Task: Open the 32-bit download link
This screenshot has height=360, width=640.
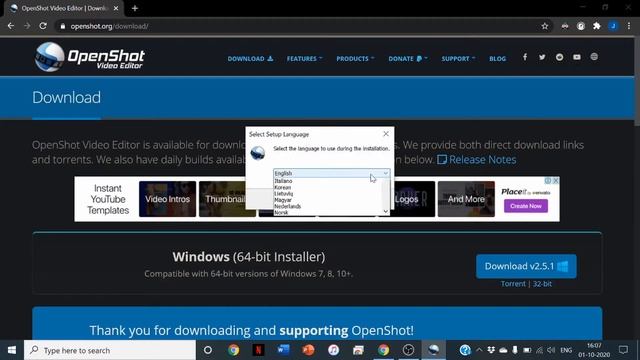Action: tap(542, 284)
